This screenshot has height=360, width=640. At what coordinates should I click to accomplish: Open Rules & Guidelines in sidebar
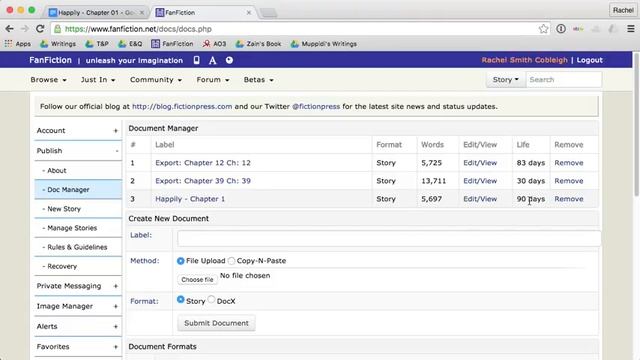(77, 247)
